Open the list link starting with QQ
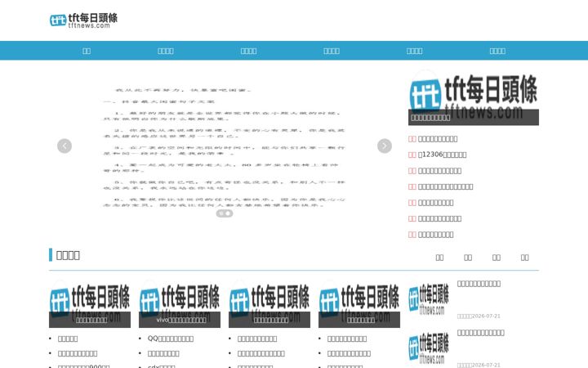 [x=170, y=339]
